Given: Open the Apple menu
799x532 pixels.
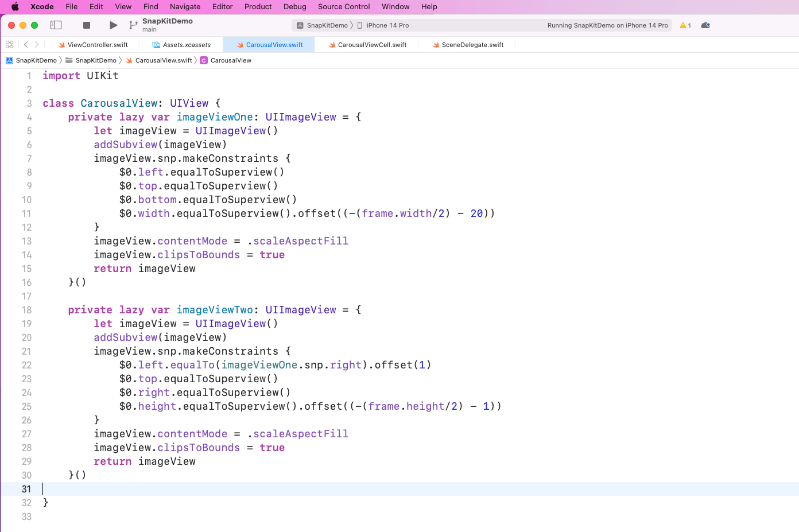Looking at the screenshot, I should 15,7.
